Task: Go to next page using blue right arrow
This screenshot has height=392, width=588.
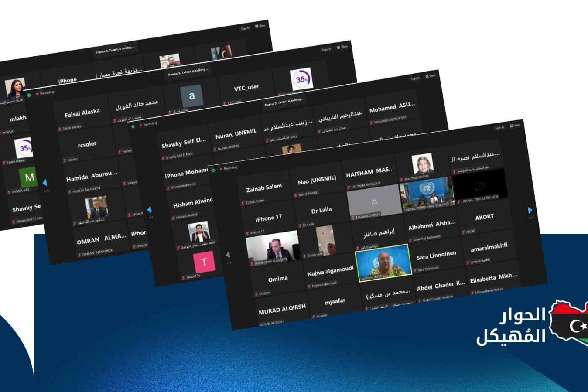Action: coord(530,210)
